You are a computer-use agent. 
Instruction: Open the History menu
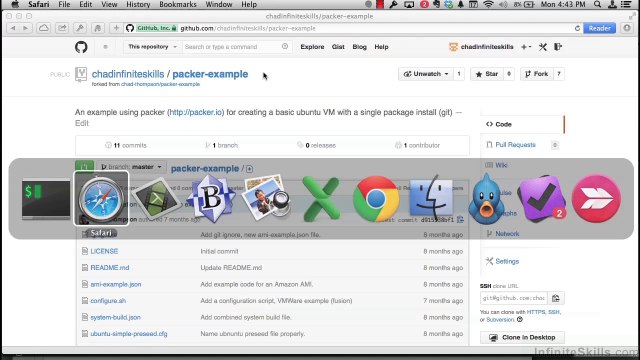(138, 4)
